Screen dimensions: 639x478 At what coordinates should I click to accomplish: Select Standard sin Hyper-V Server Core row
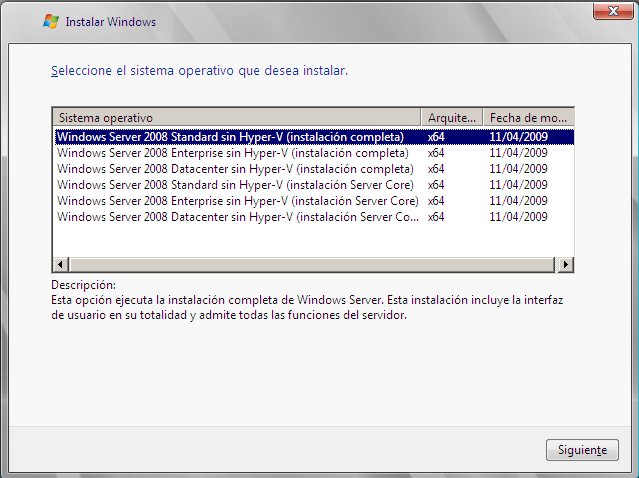pyautogui.click(x=314, y=185)
